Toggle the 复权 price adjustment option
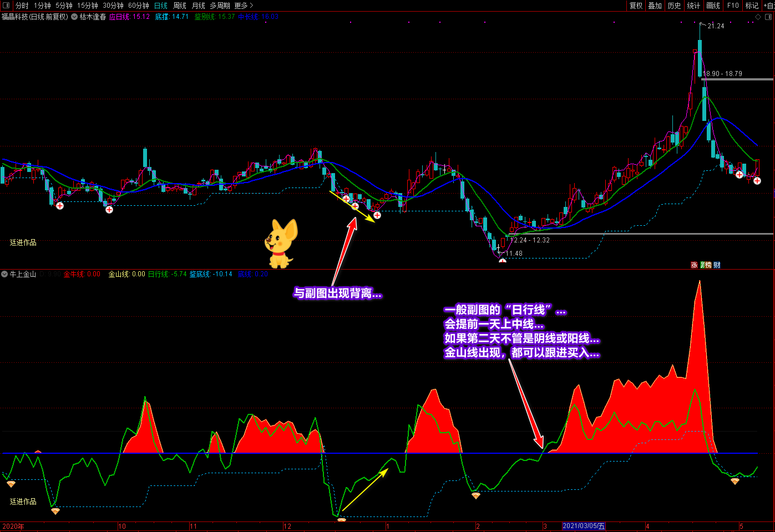The image size is (775, 532). pos(636,6)
